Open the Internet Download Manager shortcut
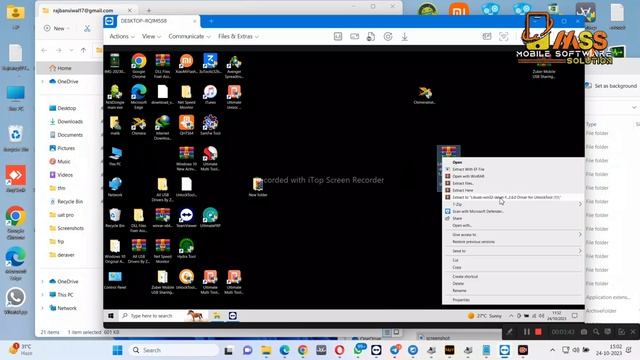640x360 pixels. coord(162,127)
